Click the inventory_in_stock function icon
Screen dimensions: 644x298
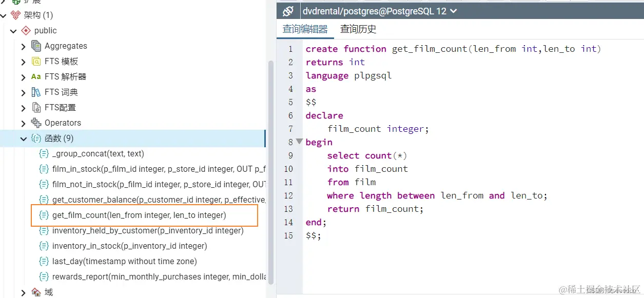coord(44,246)
